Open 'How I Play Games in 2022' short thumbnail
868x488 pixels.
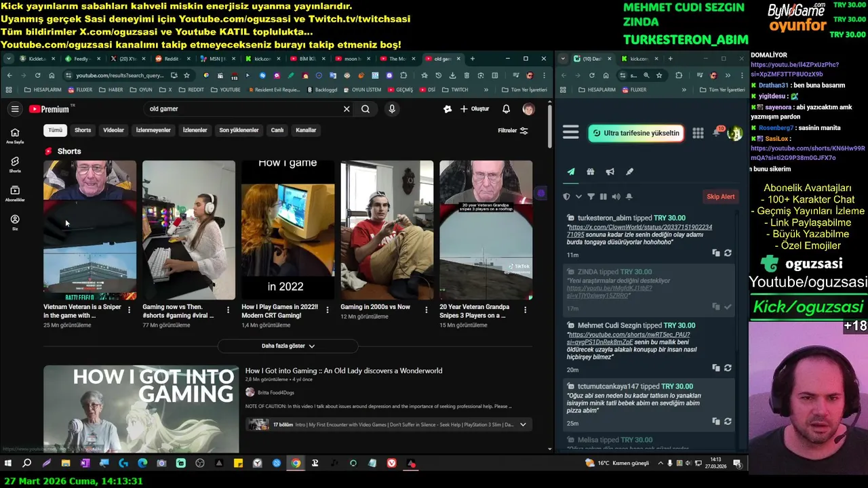[x=288, y=230]
